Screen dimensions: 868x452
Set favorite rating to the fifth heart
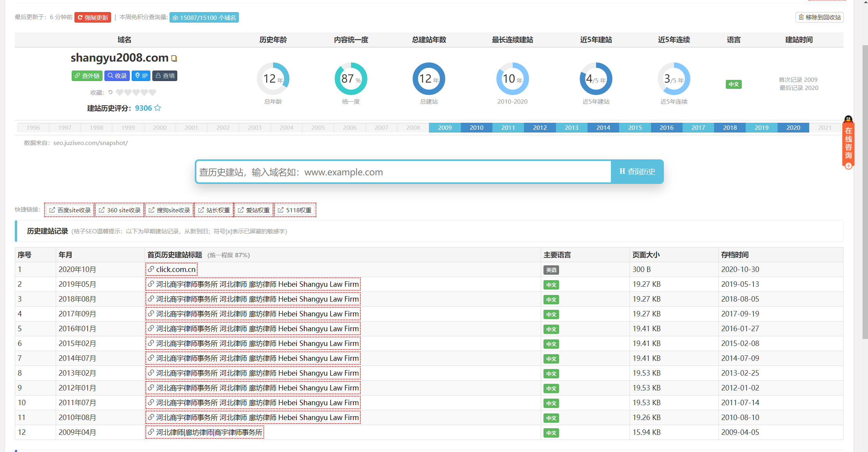click(152, 92)
